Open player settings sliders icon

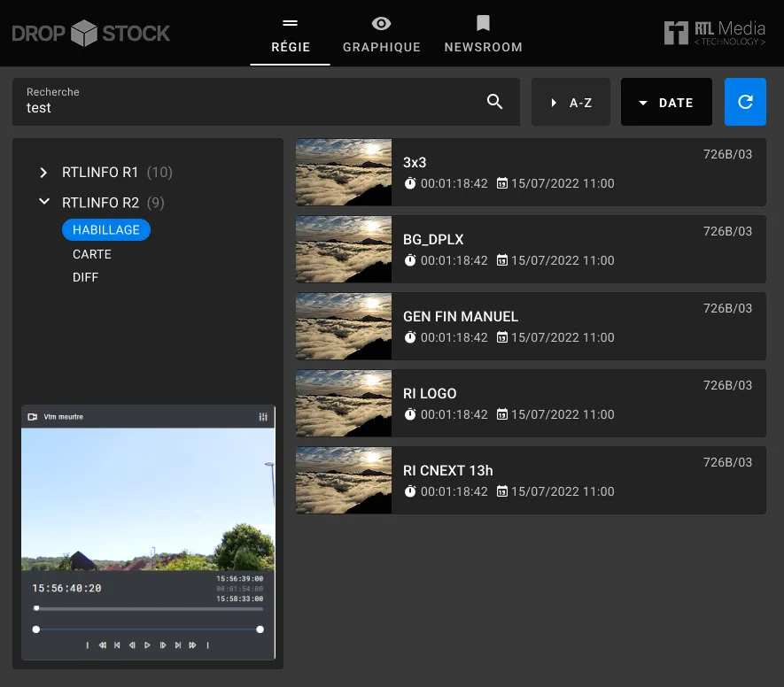point(262,417)
